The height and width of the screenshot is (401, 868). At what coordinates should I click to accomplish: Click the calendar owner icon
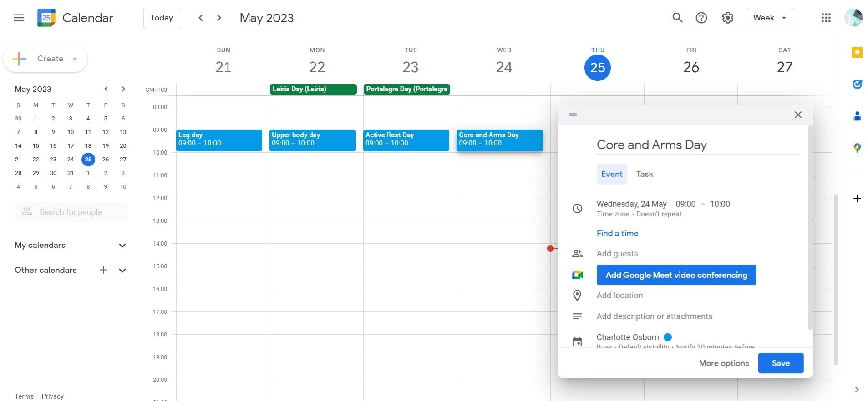point(577,342)
